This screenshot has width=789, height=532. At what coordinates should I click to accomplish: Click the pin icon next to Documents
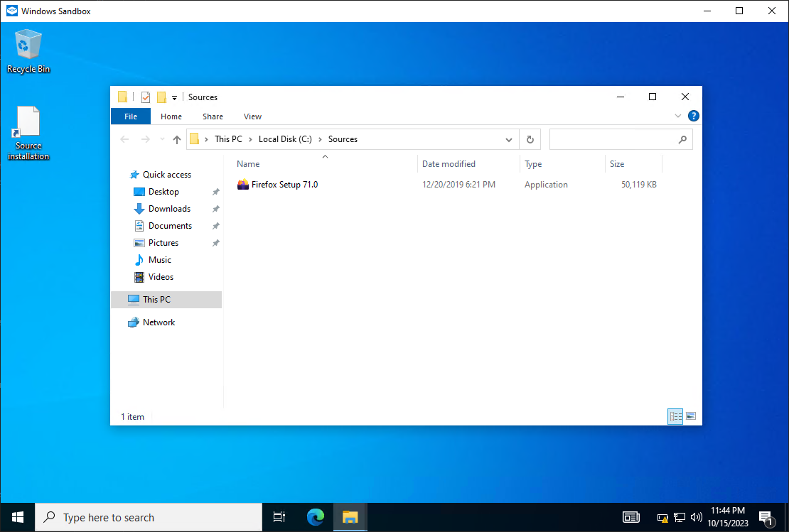(x=216, y=227)
